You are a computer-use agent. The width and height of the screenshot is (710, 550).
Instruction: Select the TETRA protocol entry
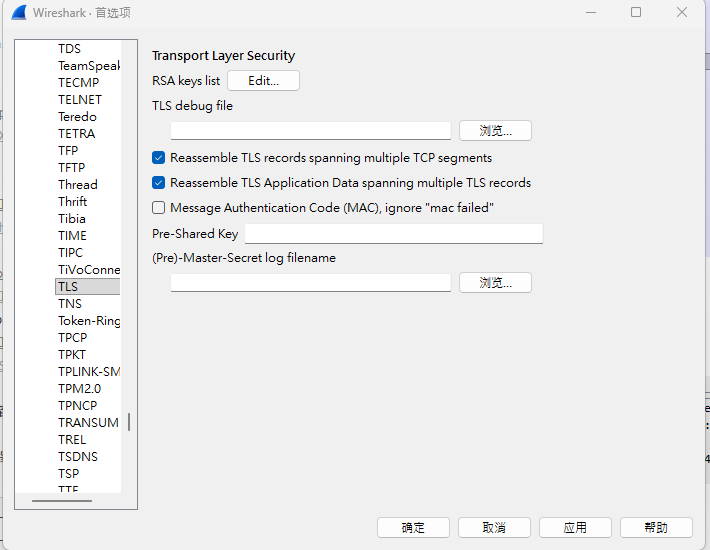click(77, 134)
